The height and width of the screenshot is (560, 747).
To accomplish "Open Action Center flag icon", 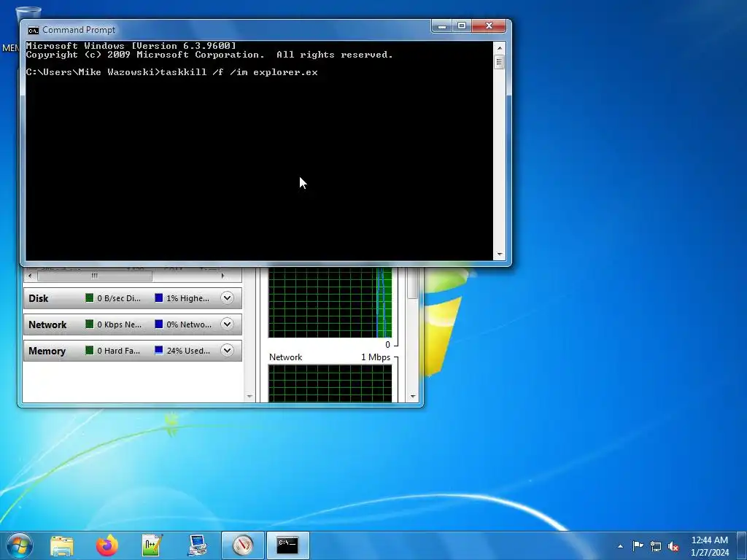I will pyautogui.click(x=638, y=545).
